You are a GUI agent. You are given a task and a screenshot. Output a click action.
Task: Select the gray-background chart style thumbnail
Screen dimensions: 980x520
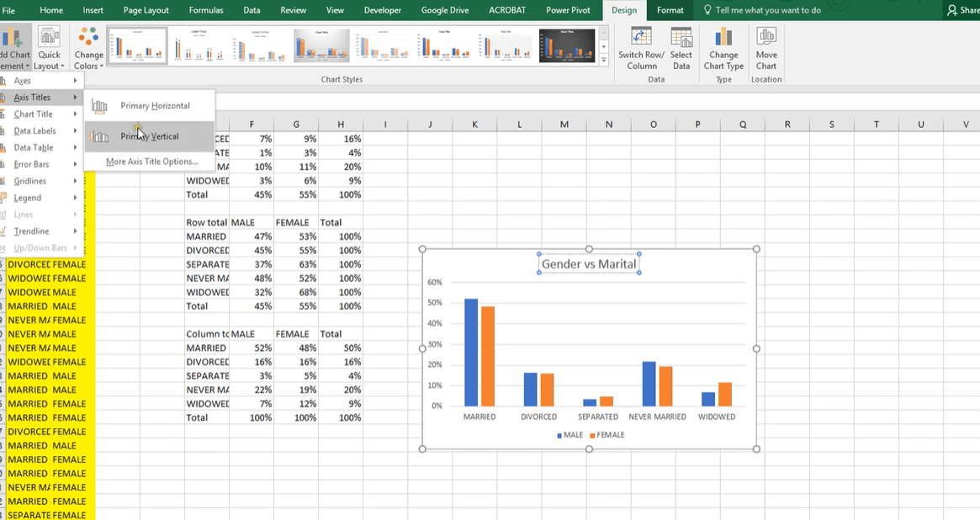tap(322, 45)
